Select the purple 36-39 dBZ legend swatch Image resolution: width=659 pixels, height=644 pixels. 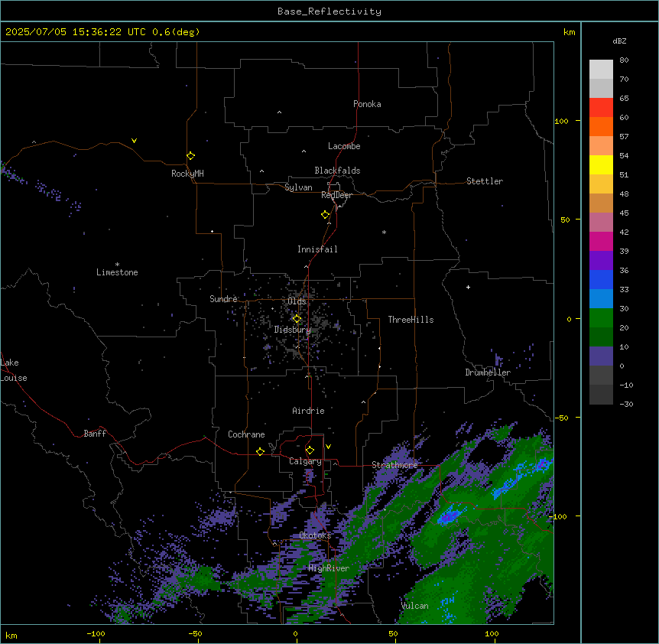[601, 261]
